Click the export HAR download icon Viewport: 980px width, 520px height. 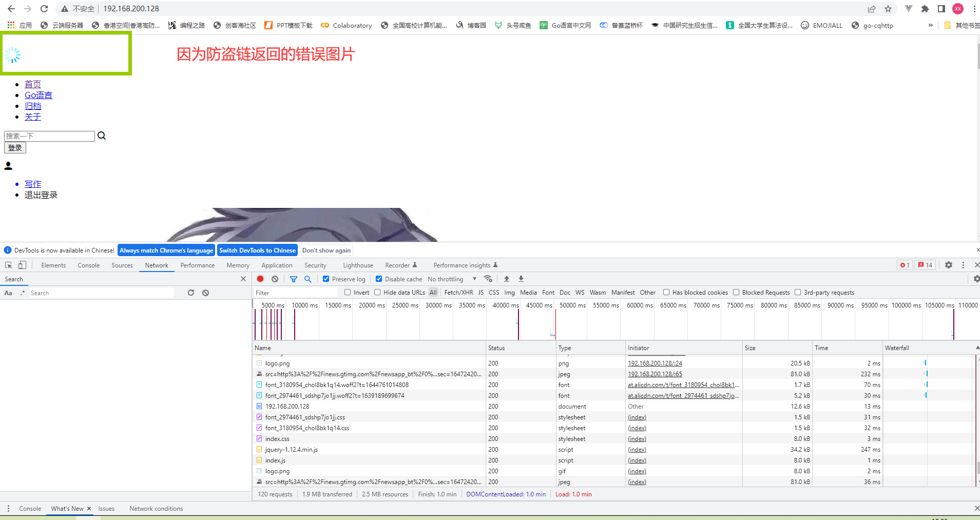point(521,279)
